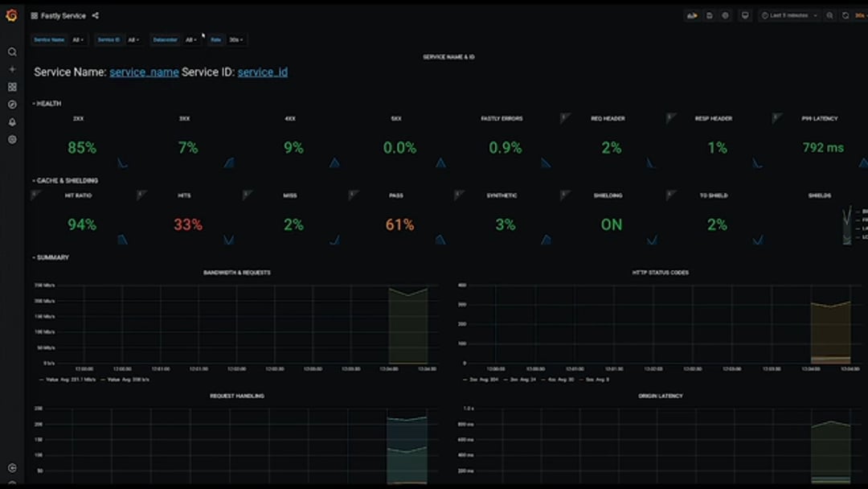Open the Datacenter All dropdown
The image size is (868, 489).
[x=191, y=40]
